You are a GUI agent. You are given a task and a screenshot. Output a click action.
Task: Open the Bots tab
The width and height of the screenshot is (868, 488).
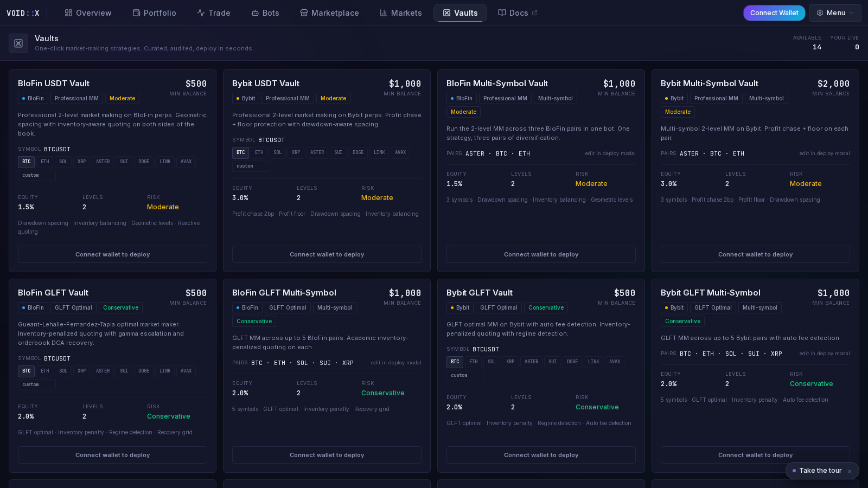(x=265, y=13)
